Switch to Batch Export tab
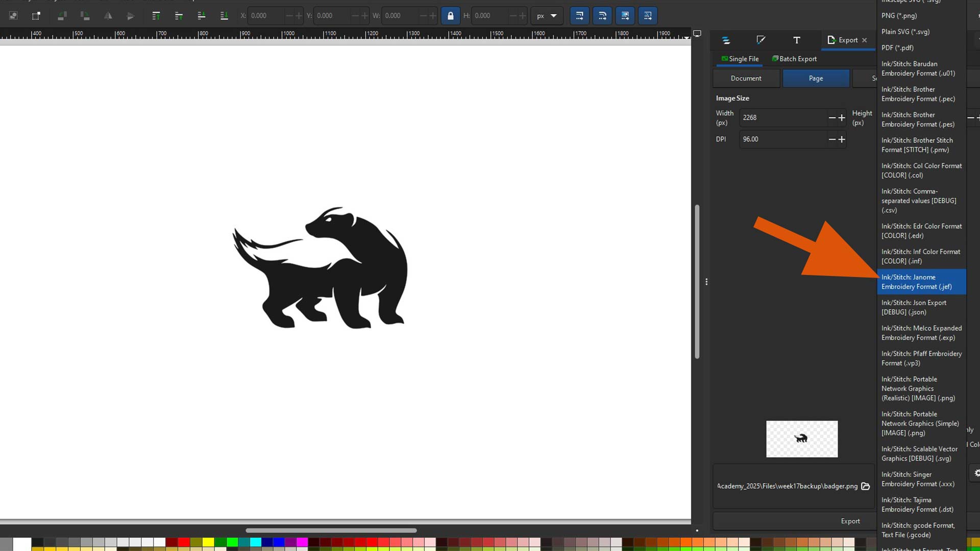980x551 pixels. (x=794, y=59)
